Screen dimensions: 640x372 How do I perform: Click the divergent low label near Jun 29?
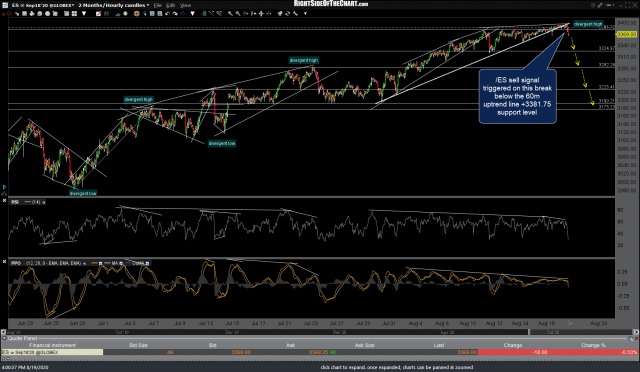click(83, 193)
